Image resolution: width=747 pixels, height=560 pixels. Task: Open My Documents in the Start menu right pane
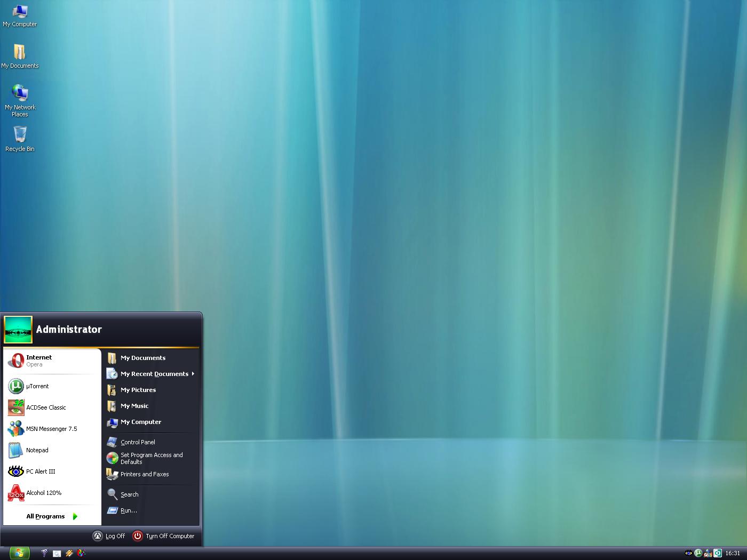click(x=151, y=358)
